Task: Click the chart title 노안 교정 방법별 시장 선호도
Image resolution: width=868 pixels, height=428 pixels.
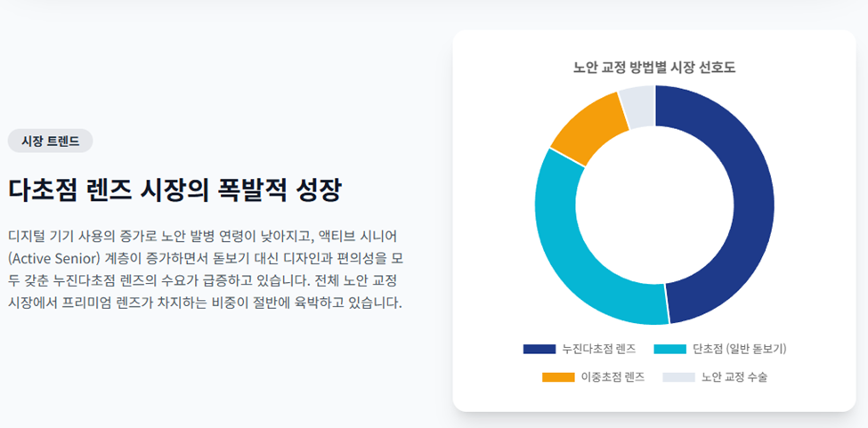Action: pyautogui.click(x=654, y=68)
